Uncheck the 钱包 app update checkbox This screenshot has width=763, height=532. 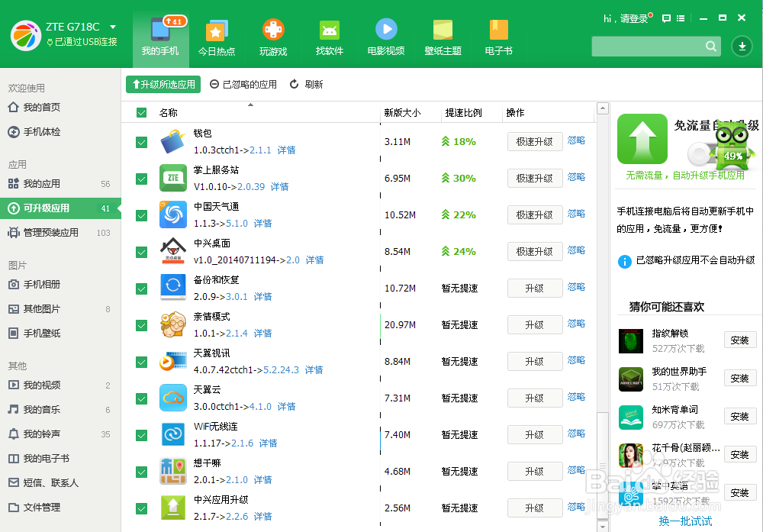141,142
